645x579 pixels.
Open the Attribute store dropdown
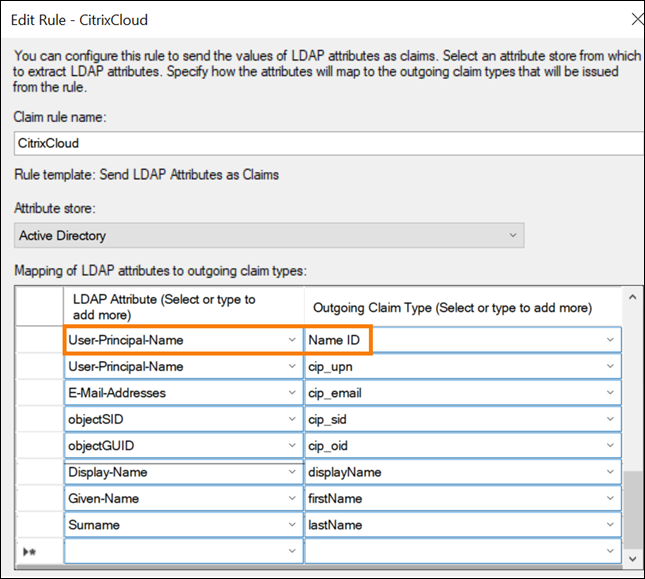(x=269, y=235)
